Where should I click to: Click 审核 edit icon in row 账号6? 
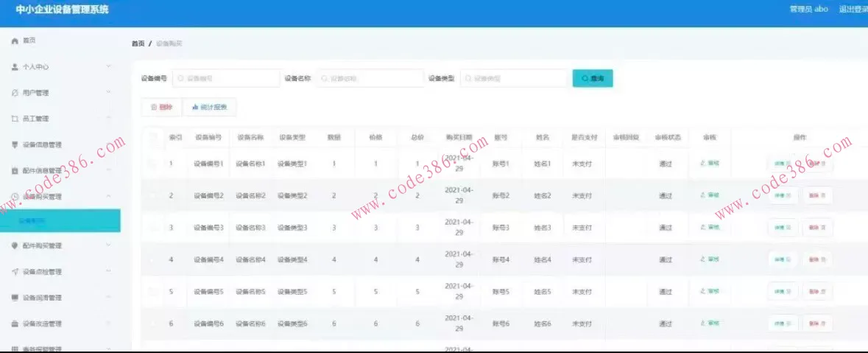point(703,323)
